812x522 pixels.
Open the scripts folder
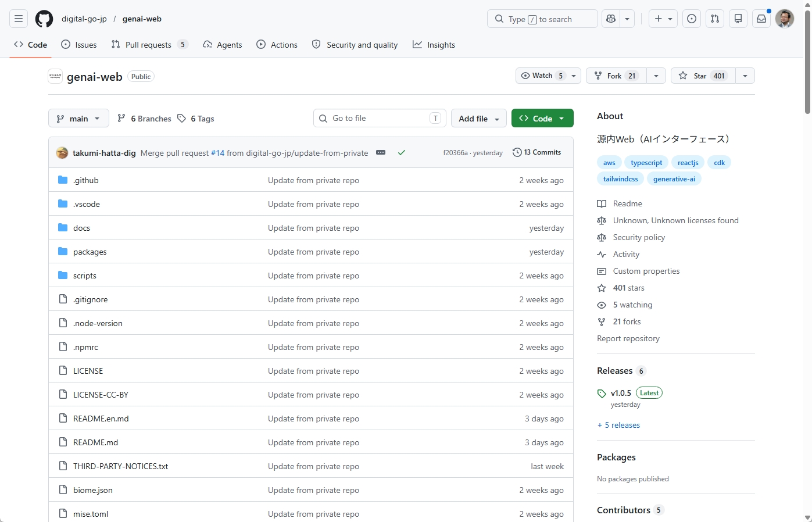[x=85, y=276]
